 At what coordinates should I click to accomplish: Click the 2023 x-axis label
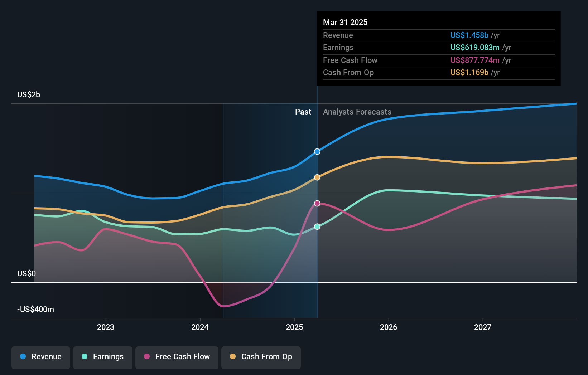[106, 327]
